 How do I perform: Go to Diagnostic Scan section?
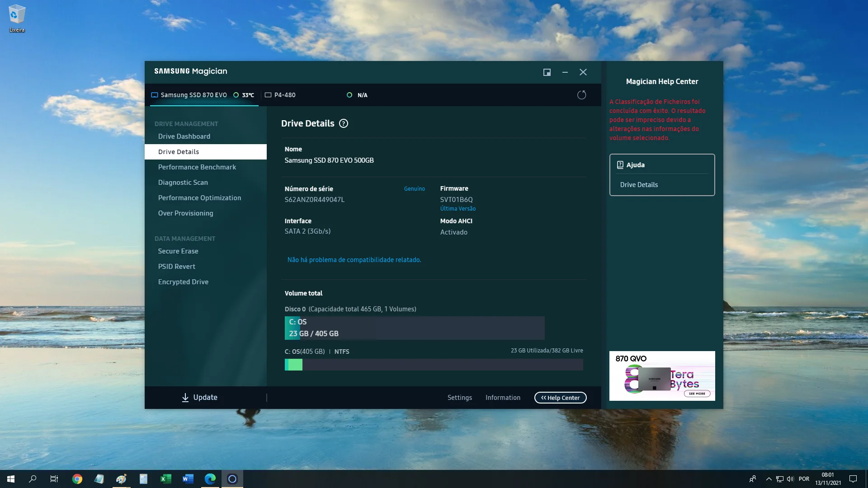183,183
